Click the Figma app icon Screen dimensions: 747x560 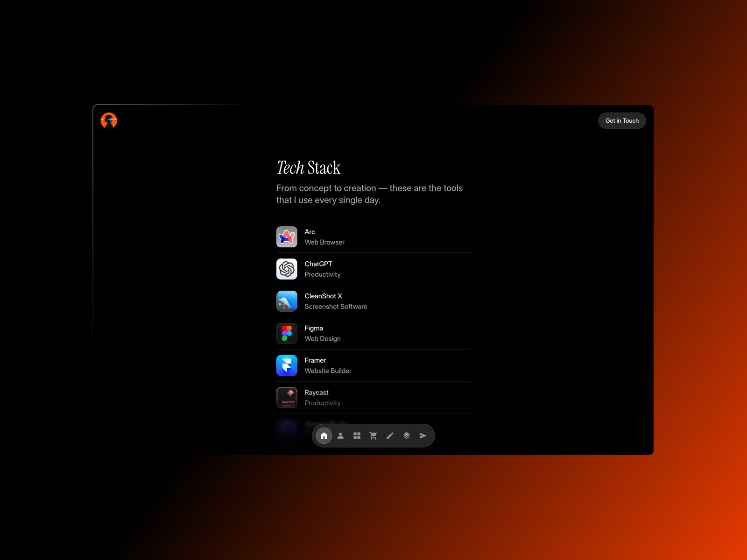[287, 334]
